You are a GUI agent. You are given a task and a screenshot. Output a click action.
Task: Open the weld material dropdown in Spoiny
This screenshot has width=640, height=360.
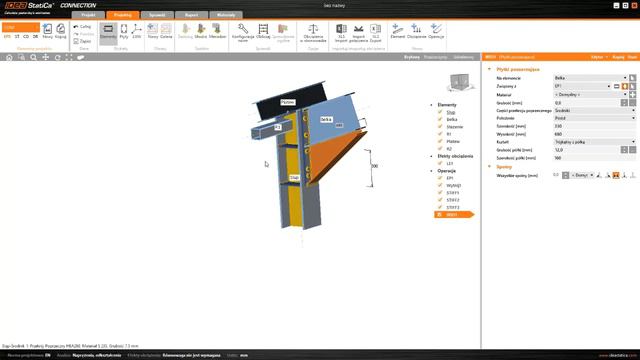582,175
